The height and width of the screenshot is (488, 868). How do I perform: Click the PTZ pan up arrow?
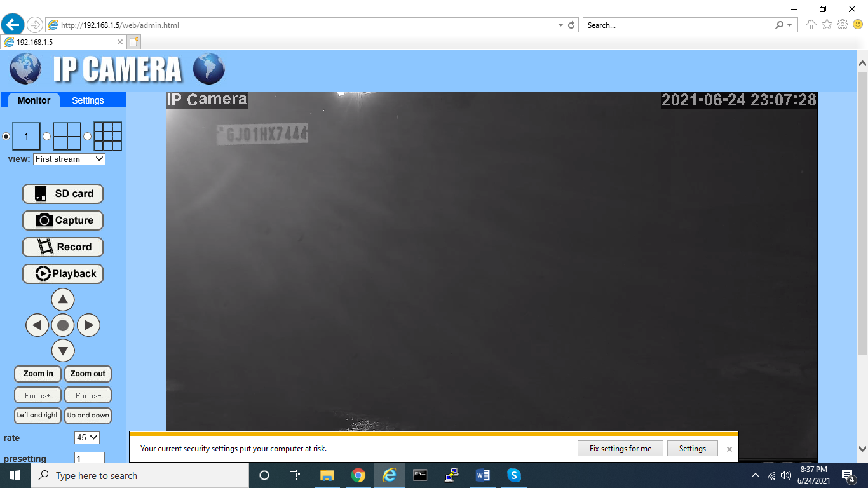(62, 299)
